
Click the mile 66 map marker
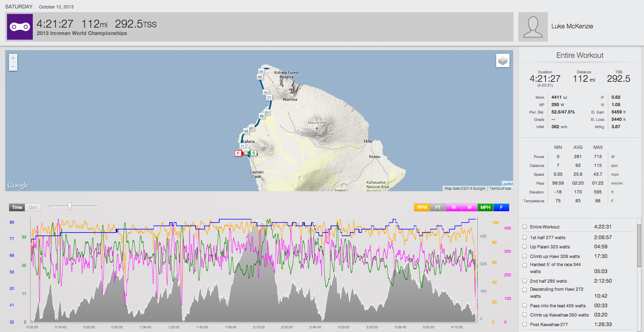[260, 77]
